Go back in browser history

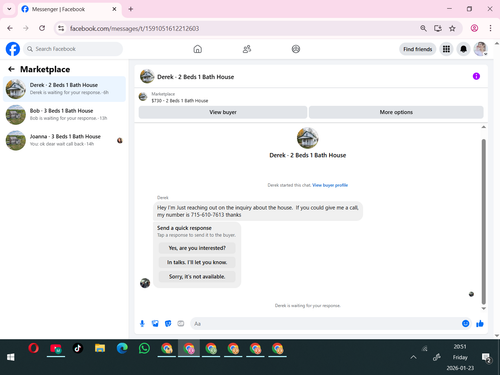pyautogui.click(x=10, y=28)
